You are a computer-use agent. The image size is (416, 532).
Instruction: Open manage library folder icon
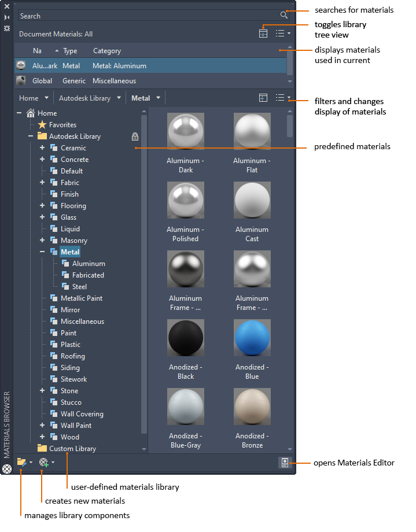point(21,462)
